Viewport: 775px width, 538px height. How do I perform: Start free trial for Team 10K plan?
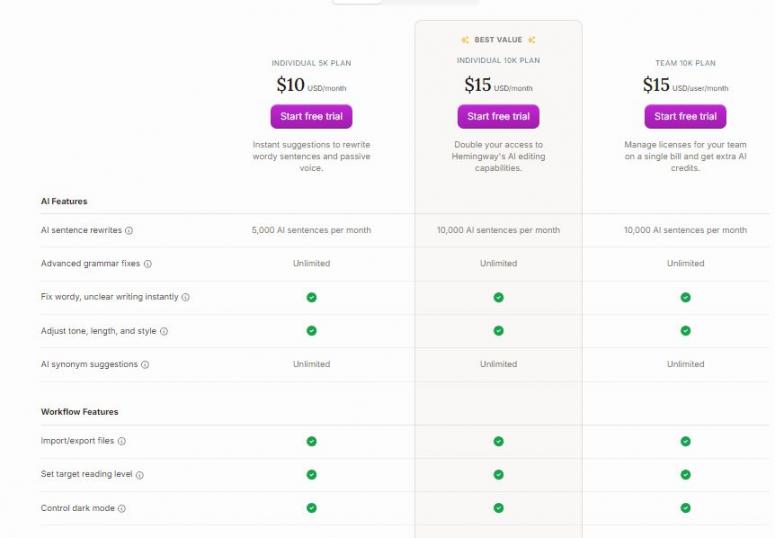(x=685, y=116)
